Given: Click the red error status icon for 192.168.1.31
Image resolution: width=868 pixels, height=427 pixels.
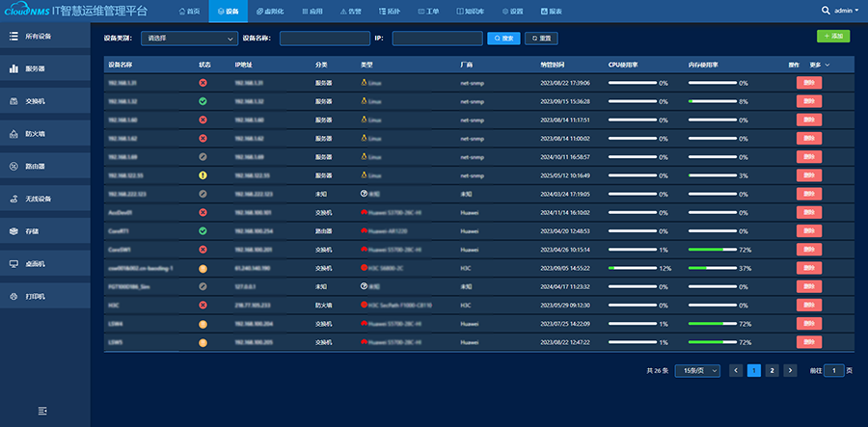Looking at the screenshot, I should point(203,83).
